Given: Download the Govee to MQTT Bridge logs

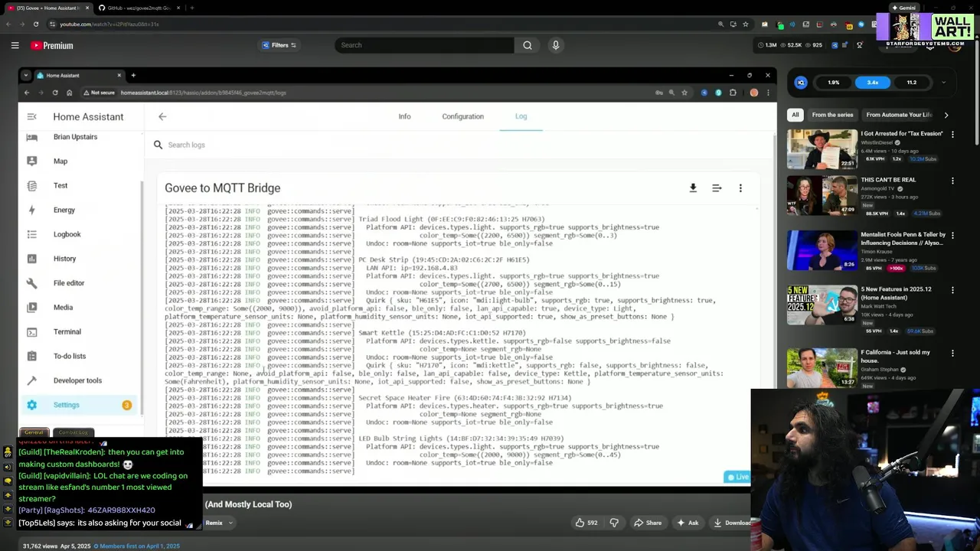Looking at the screenshot, I should click(x=693, y=187).
